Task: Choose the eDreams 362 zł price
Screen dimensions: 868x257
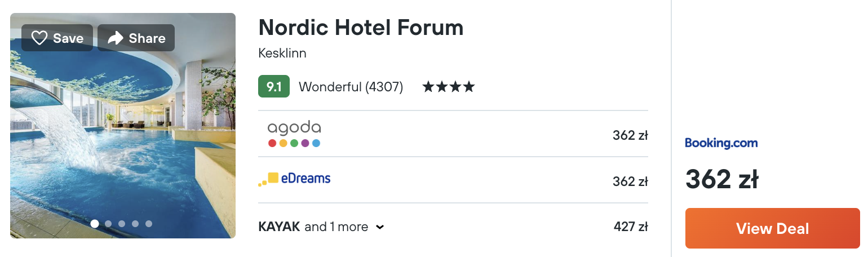Action: (x=630, y=181)
